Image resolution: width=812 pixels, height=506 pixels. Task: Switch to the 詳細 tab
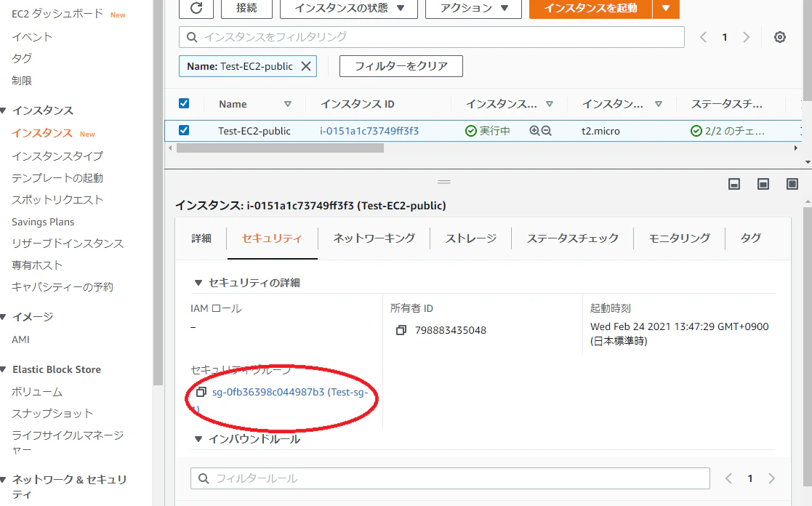201,238
